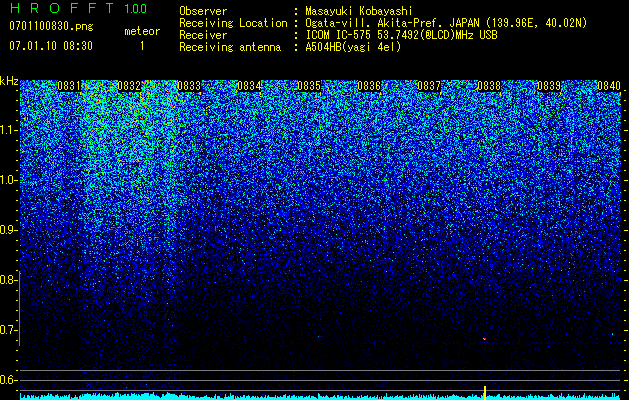
Task: Click the 0838 time marker
Action: pyautogui.click(x=489, y=86)
